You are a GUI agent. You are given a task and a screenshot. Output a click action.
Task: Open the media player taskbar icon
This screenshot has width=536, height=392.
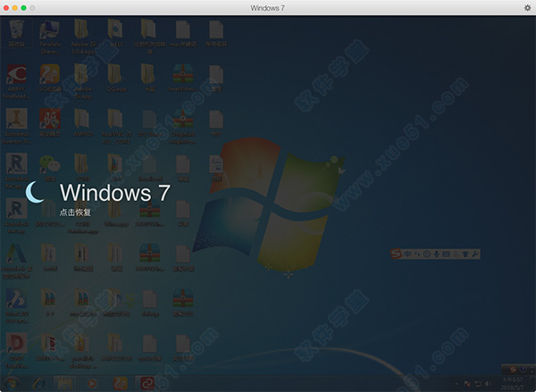point(91,383)
